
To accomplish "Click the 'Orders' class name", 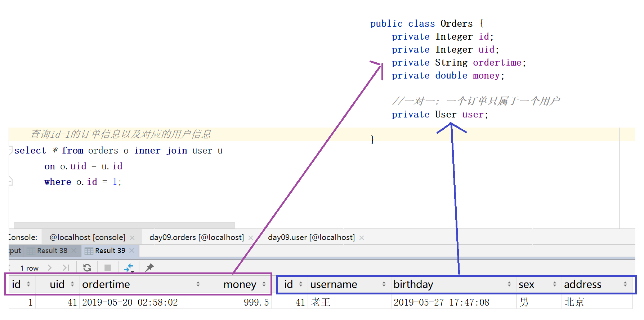I will coord(456,23).
